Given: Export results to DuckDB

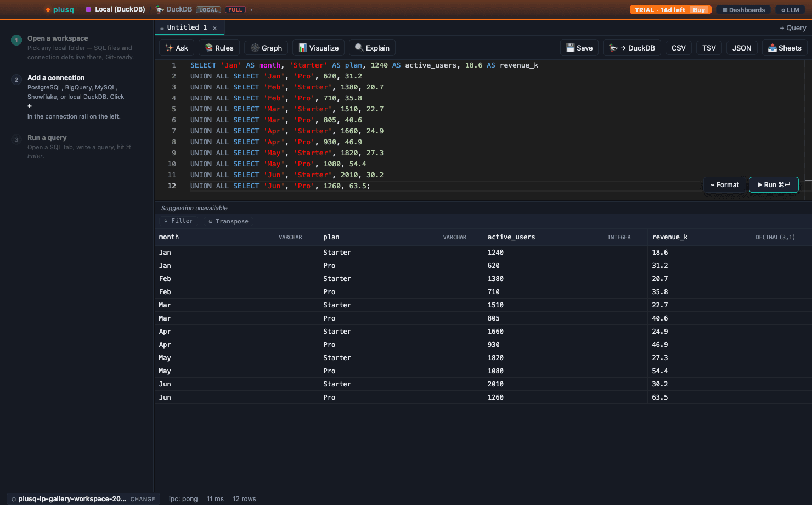Looking at the screenshot, I should pos(632,48).
